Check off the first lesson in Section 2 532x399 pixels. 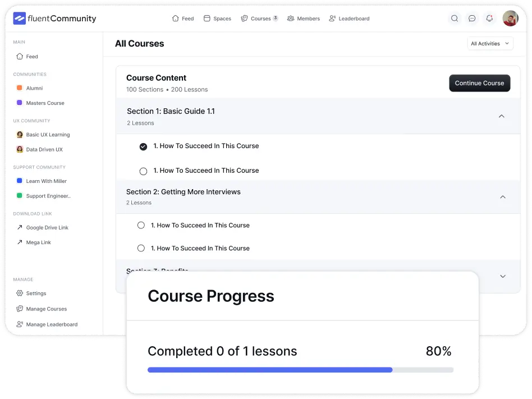click(141, 225)
